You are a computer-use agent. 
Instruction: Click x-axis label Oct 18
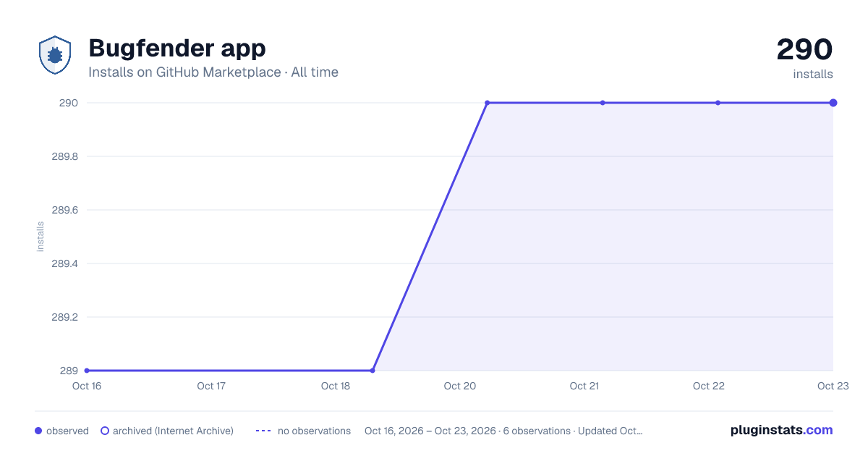(336, 386)
